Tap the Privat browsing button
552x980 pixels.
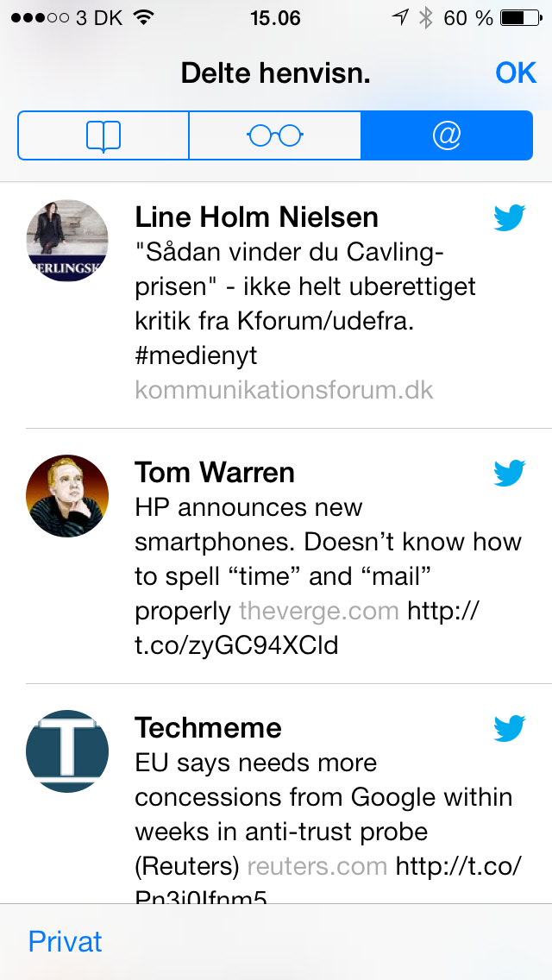tap(65, 941)
